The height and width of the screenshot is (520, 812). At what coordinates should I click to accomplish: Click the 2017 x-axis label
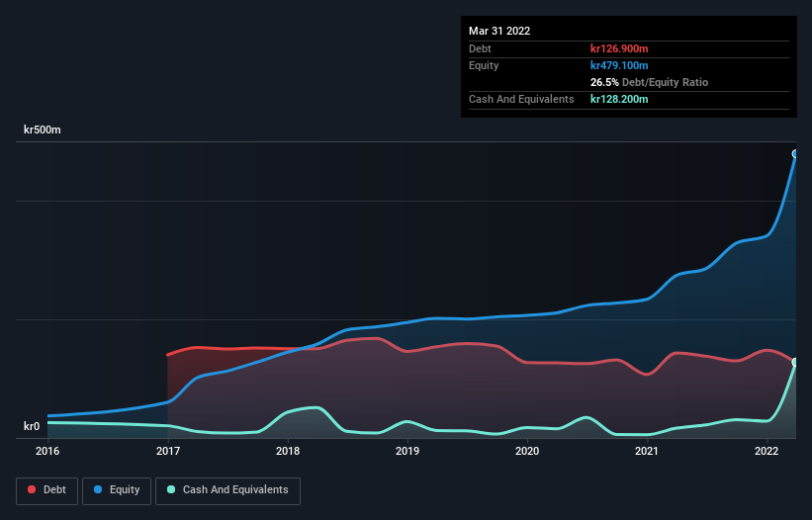(x=168, y=451)
